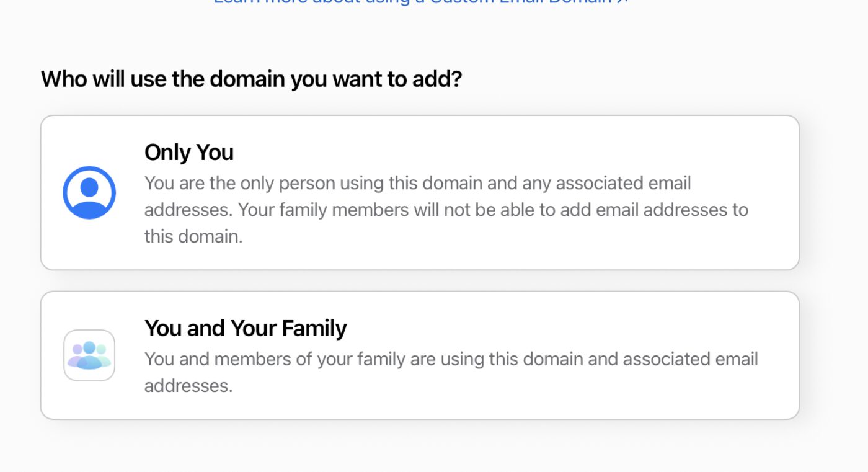The image size is (868, 472).
Task: Click the arrow ending the Learn more link
Action: tap(624, 2)
